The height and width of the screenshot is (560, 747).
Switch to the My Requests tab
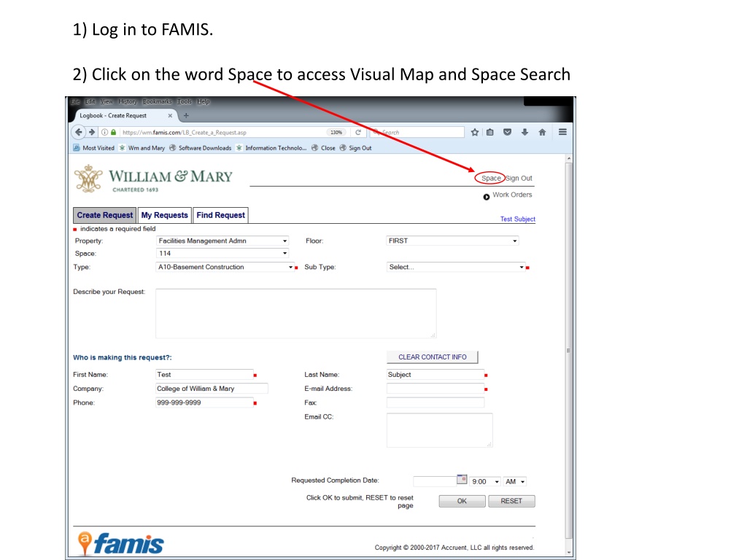[164, 215]
